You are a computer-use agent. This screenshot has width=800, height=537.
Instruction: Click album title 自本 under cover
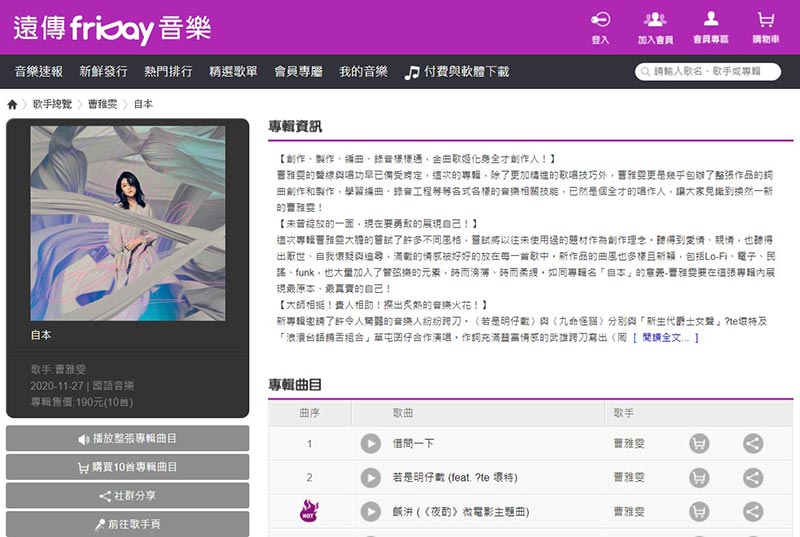[41, 335]
